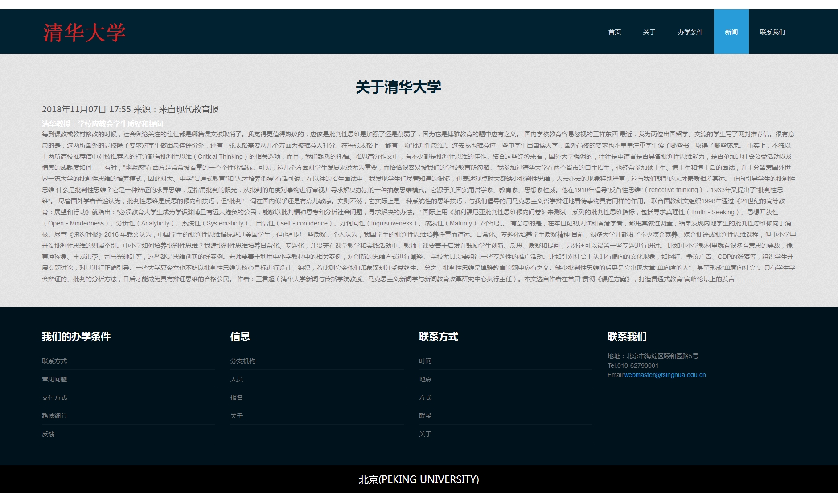Open the 首页 navigation menu item

point(614,32)
